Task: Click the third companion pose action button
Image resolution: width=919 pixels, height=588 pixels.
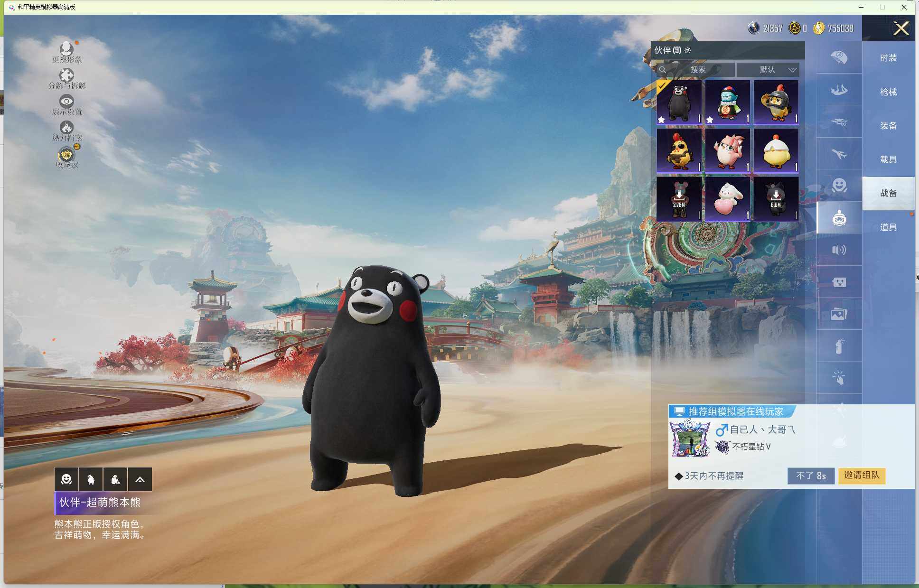Action: [x=115, y=479]
